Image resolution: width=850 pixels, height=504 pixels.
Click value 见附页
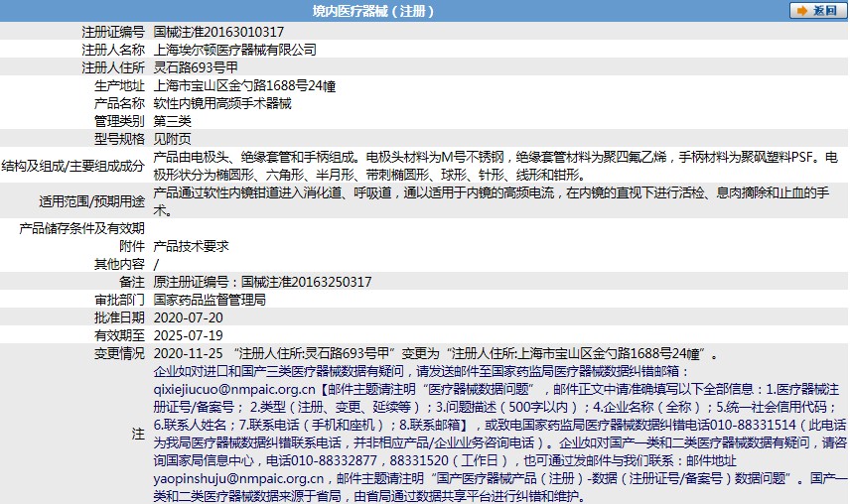coord(173,139)
